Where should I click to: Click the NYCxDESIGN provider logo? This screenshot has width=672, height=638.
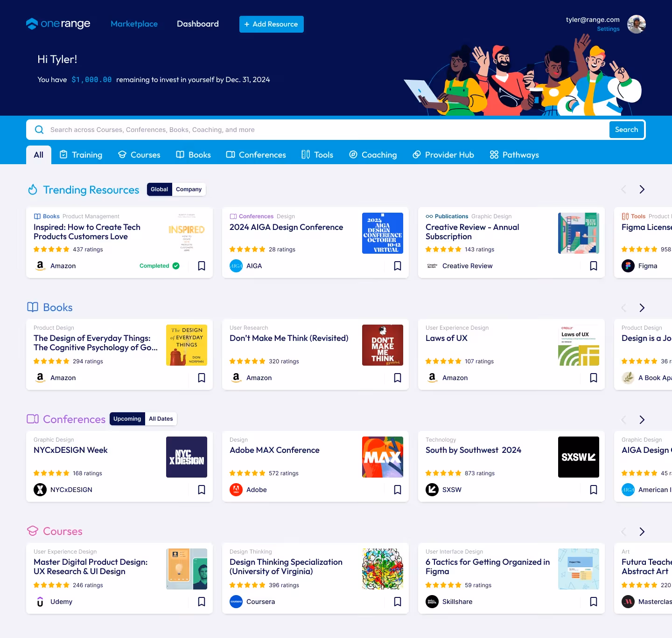click(40, 490)
